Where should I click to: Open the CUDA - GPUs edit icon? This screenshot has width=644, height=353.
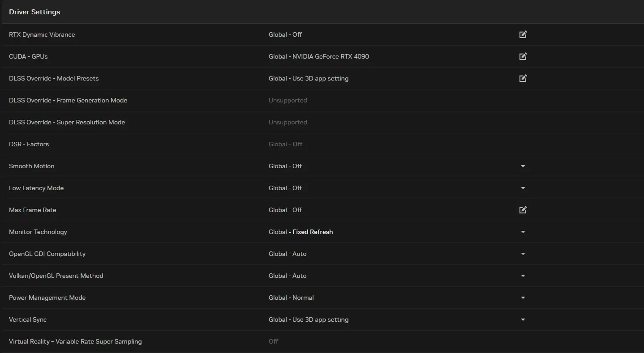[x=523, y=56]
